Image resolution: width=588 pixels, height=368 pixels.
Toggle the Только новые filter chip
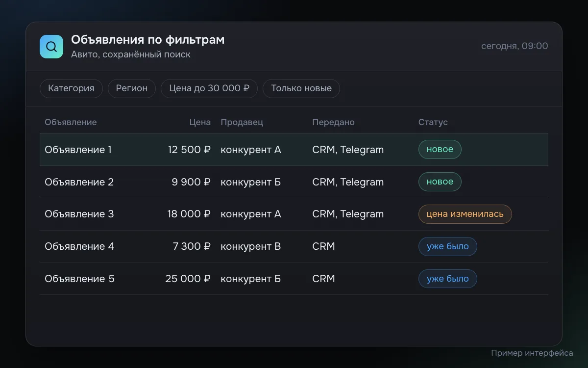(301, 88)
